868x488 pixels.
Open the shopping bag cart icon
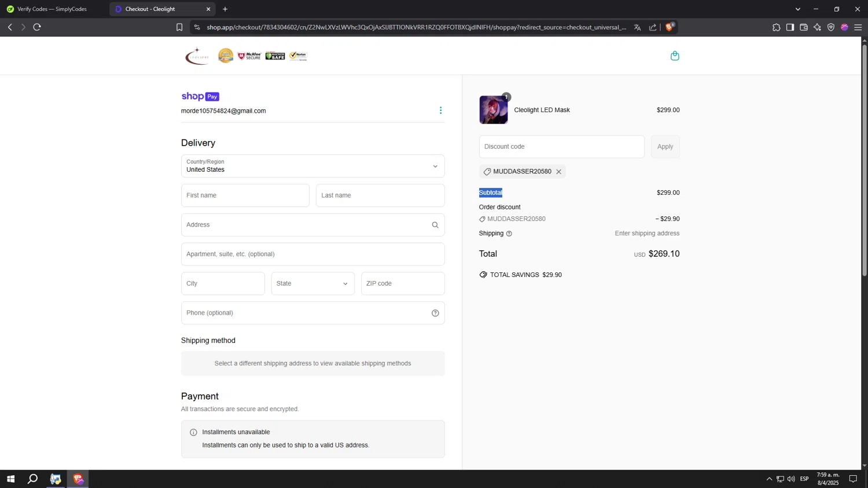coord(675,56)
